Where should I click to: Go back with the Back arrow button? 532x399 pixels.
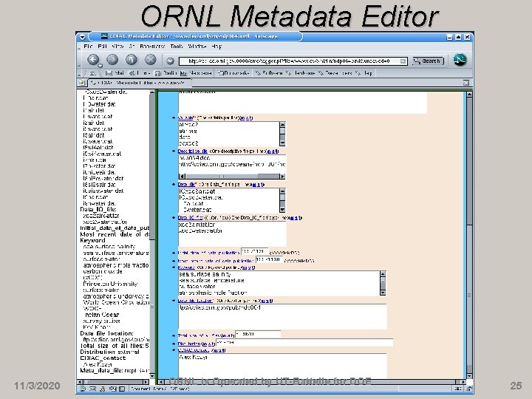coord(93,60)
